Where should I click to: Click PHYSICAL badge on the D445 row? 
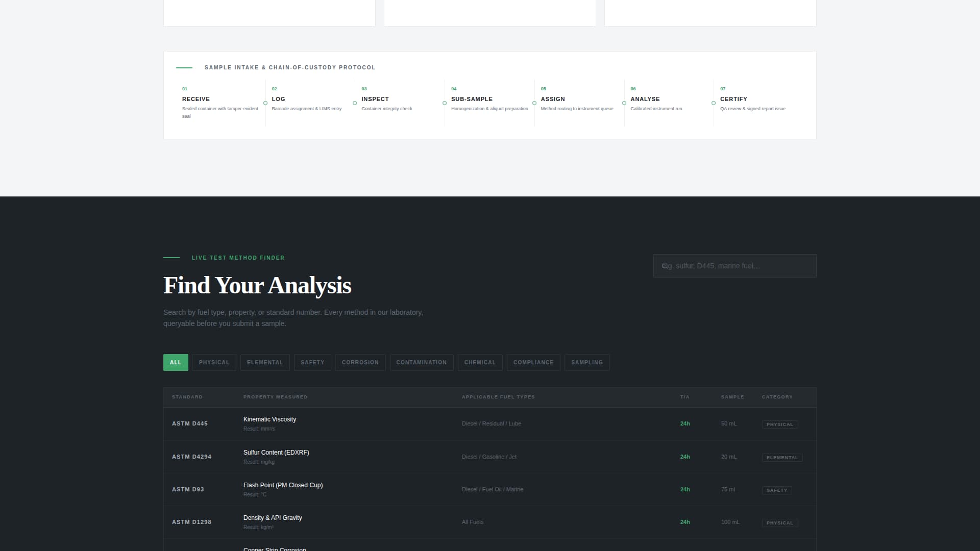779,424
